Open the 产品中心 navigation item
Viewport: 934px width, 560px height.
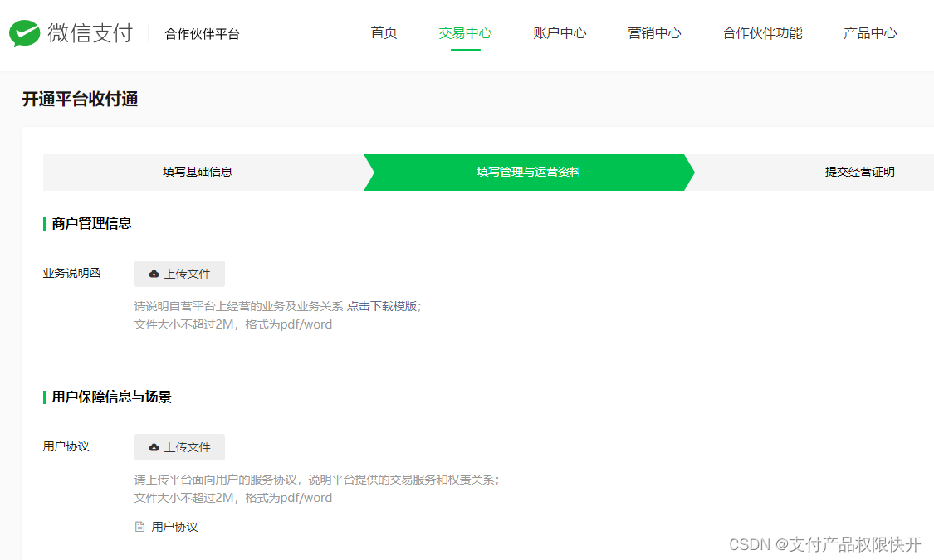[870, 32]
